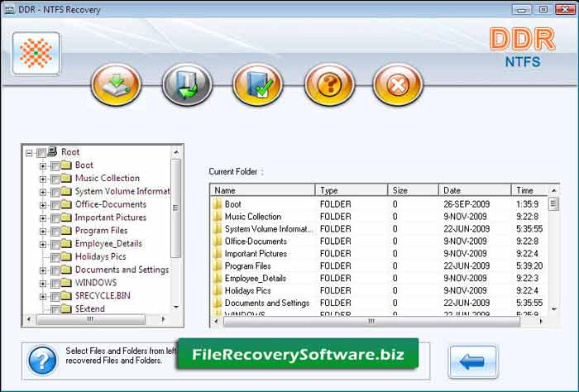
Task: Click the DDR logo icon at top left
Action: 36,54
